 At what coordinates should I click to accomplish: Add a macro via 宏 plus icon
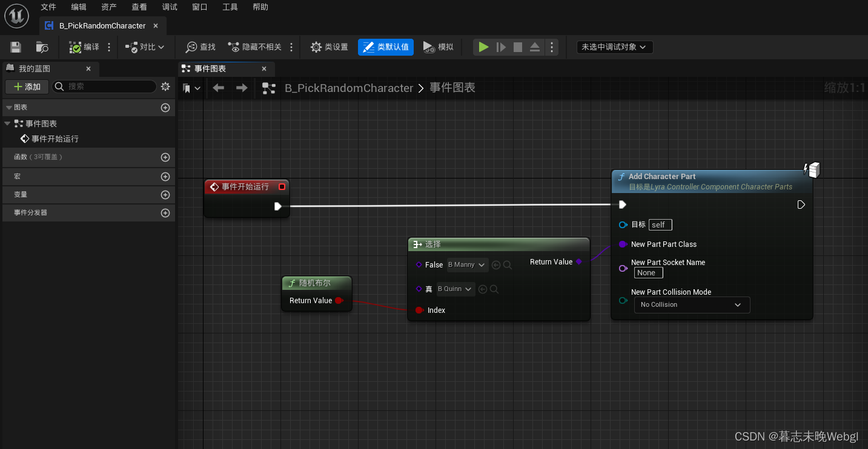(165, 177)
